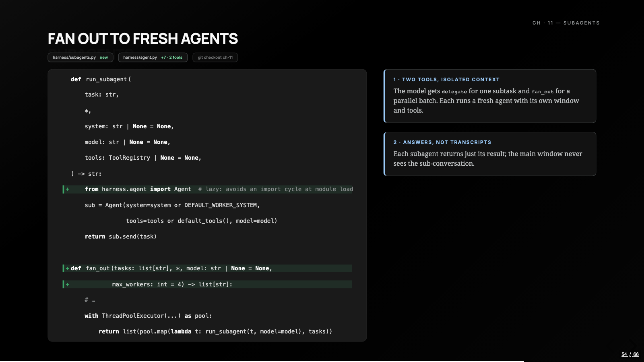Click the 'ANSWERS, NOT TRANSCRIPTS' heading
The height and width of the screenshot is (362, 644).
(x=442, y=142)
